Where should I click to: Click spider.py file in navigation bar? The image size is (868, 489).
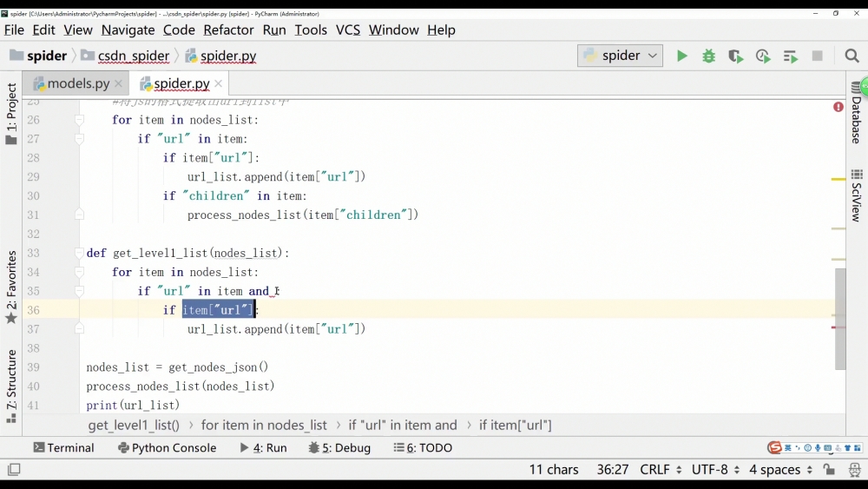(x=220, y=56)
